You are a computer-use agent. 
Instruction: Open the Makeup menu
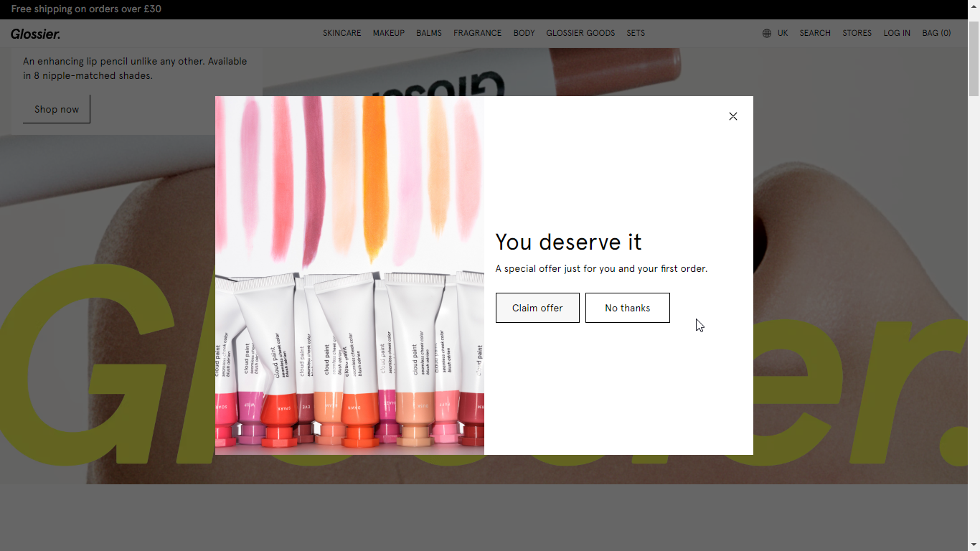point(389,33)
